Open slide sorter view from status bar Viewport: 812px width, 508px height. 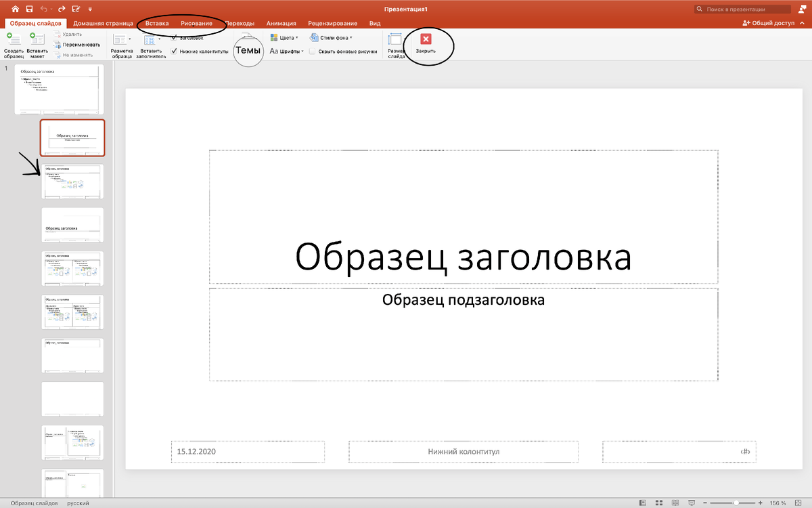coord(659,503)
